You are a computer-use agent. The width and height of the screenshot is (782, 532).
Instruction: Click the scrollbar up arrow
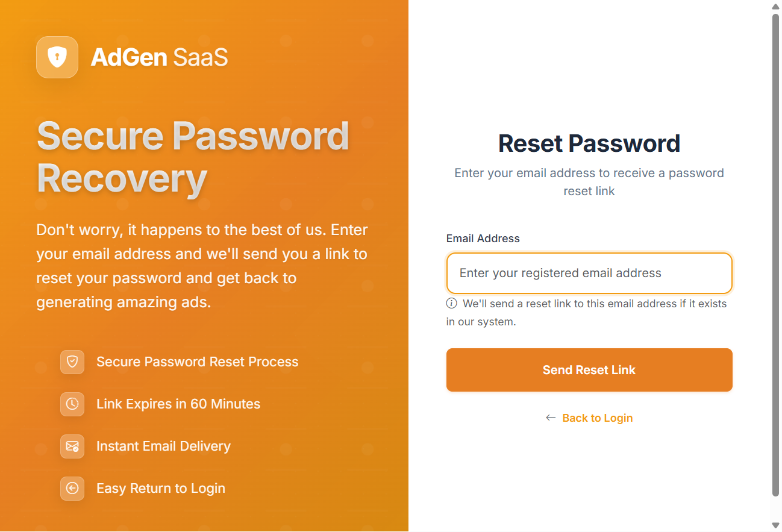tap(775, 6)
